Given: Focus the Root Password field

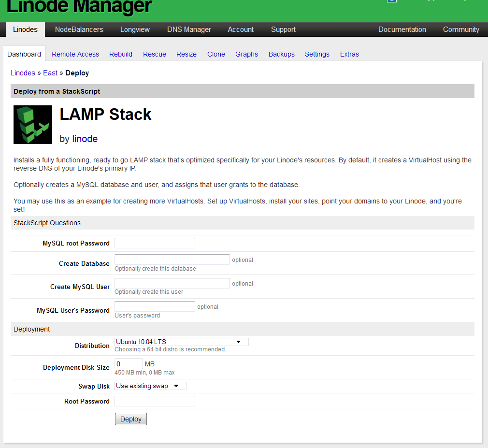Looking at the screenshot, I should coord(155,401).
